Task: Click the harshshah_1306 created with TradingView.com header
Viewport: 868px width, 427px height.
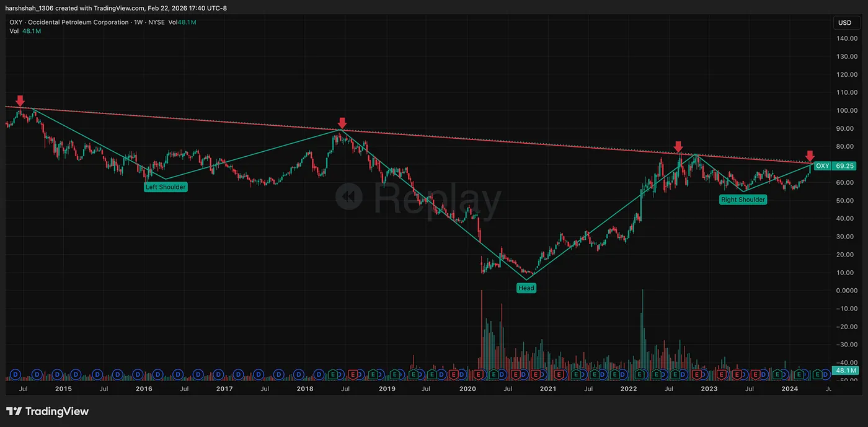Action: pos(116,8)
